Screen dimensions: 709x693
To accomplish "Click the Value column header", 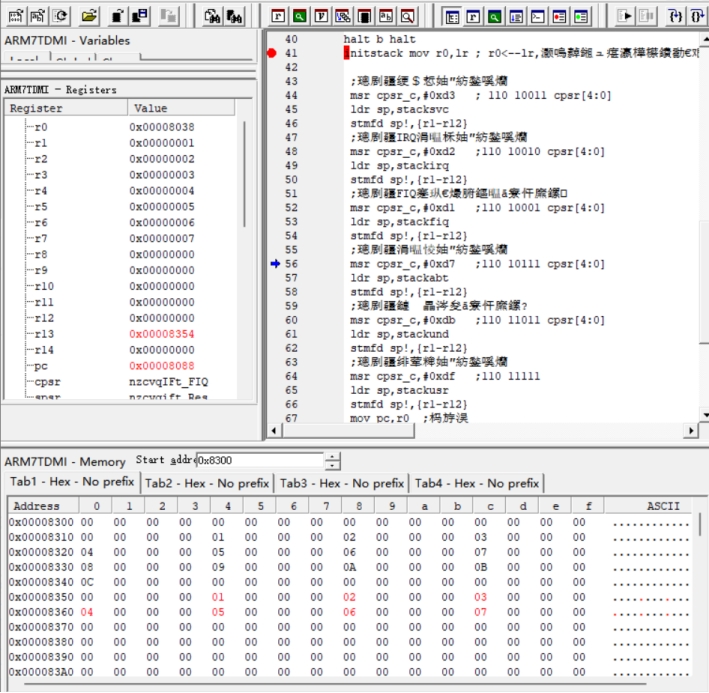I will click(x=181, y=108).
